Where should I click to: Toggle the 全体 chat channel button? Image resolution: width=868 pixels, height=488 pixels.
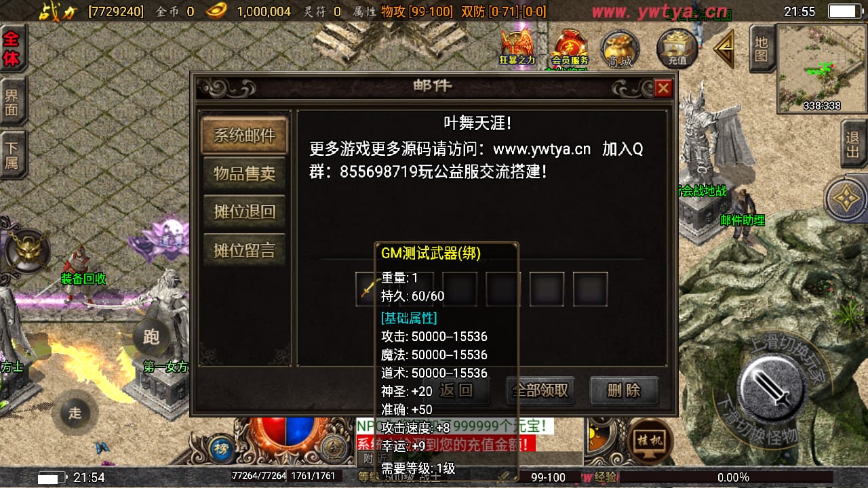pyautogui.click(x=13, y=49)
